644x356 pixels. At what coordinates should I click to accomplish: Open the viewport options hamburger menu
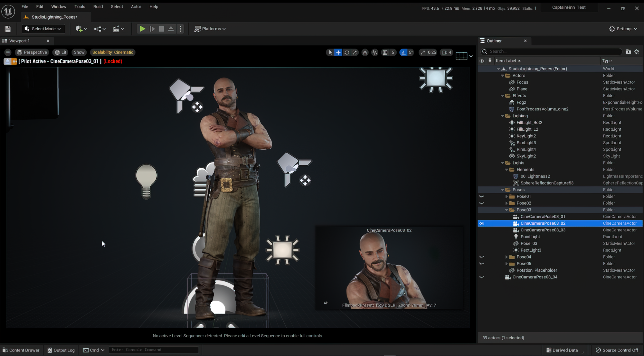click(8, 52)
